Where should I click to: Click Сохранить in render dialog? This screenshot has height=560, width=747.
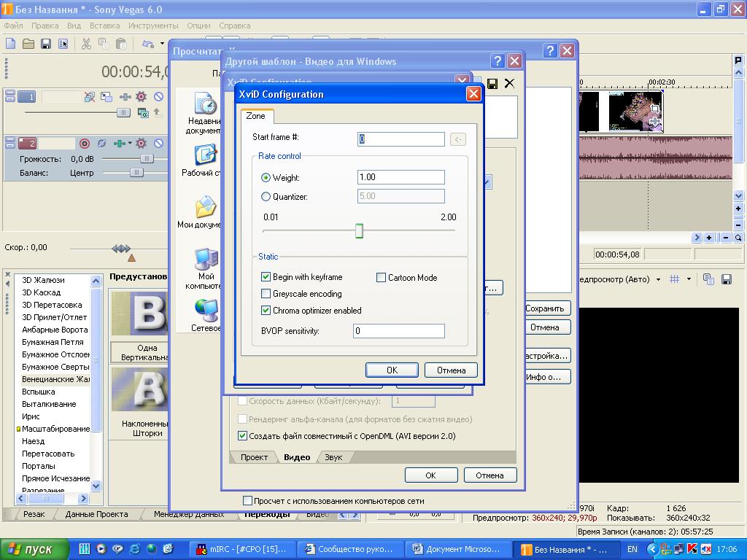(547, 308)
